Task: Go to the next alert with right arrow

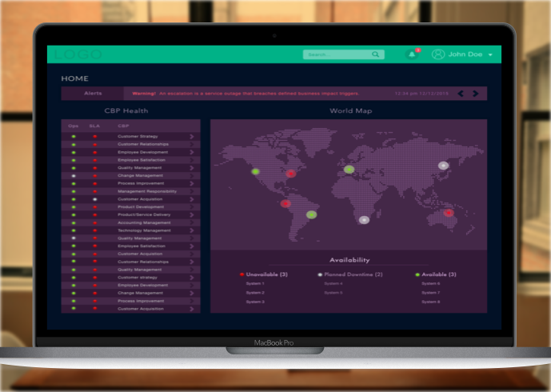Action: pyautogui.click(x=476, y=94)
